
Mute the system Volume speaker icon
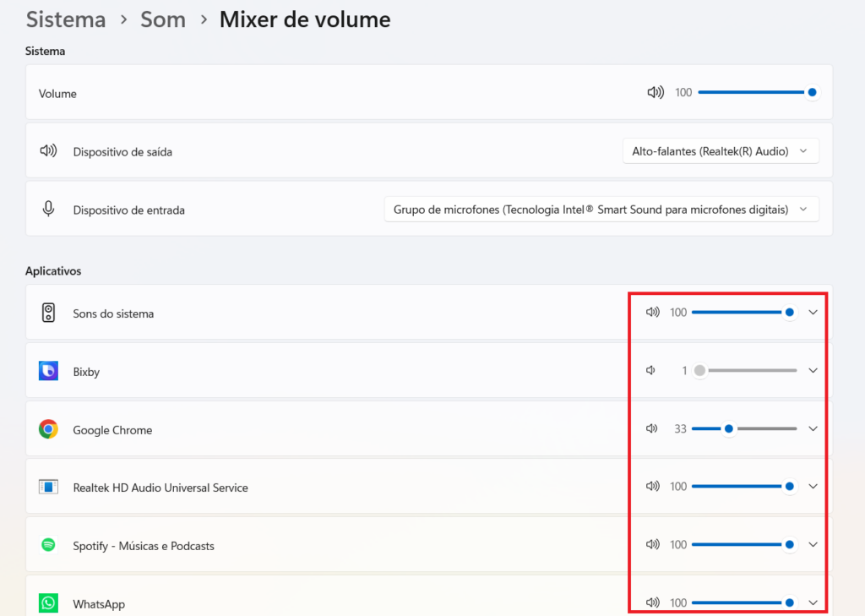coord(656,92)
